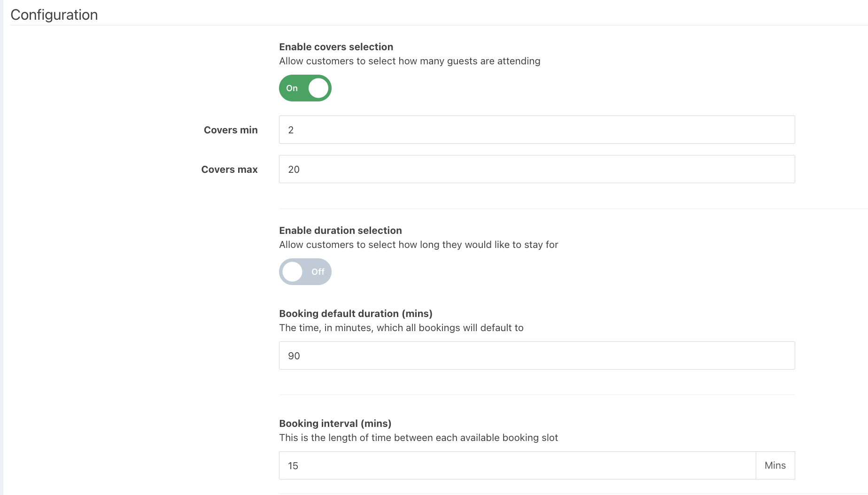Click the booking slot length description
Image resolution: width=868 pixels, height=495 pixels.
pos(418,438)
